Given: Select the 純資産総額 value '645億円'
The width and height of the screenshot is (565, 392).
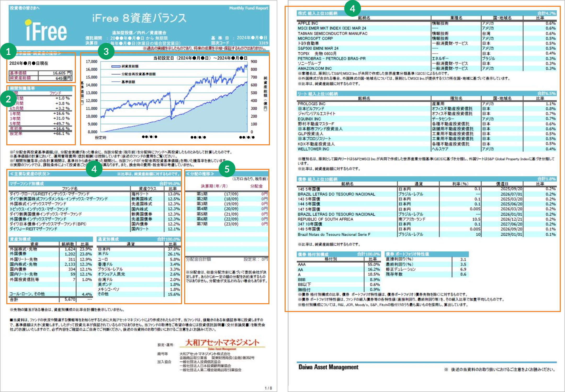Looking at the screenshot, I should [63, 78].
